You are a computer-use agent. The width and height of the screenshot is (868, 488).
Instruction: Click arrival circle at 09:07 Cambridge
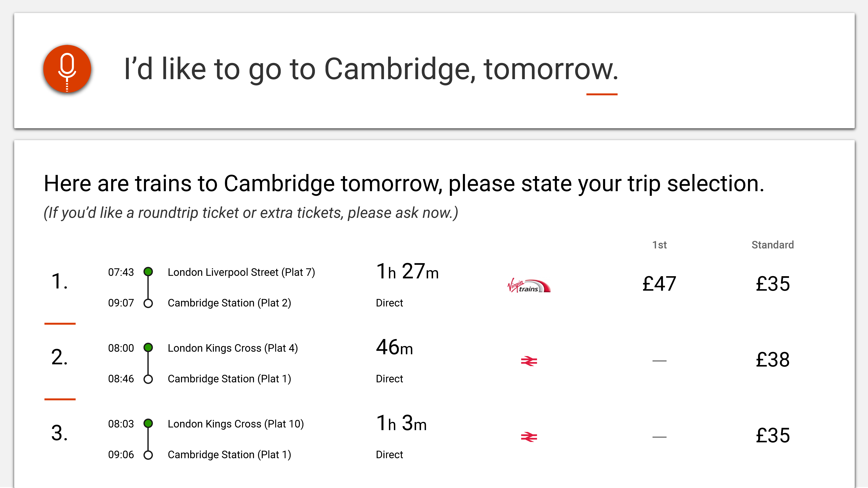click(148, 303)
